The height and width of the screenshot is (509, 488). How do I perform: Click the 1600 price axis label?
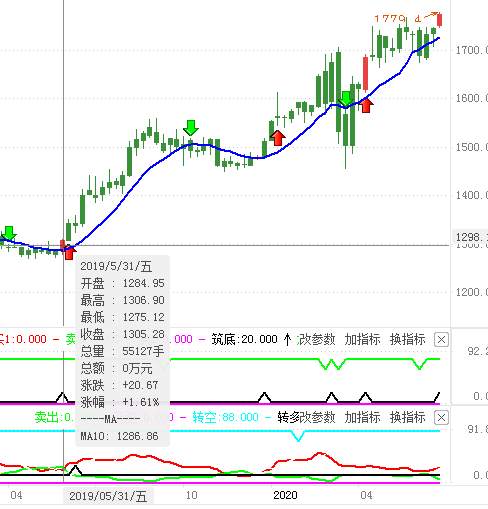471,98
